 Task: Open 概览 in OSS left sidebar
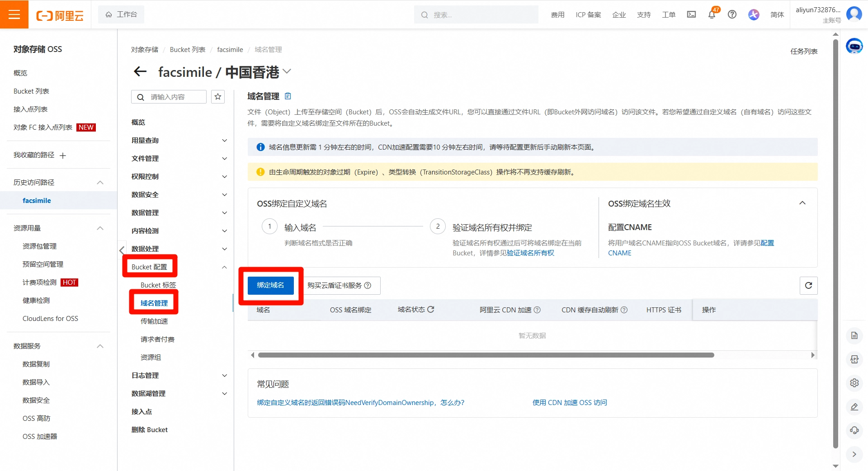click(20, 73)
